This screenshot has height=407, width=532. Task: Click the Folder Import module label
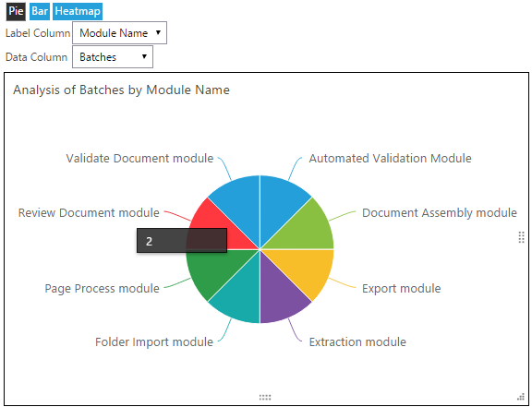point(154,341)
